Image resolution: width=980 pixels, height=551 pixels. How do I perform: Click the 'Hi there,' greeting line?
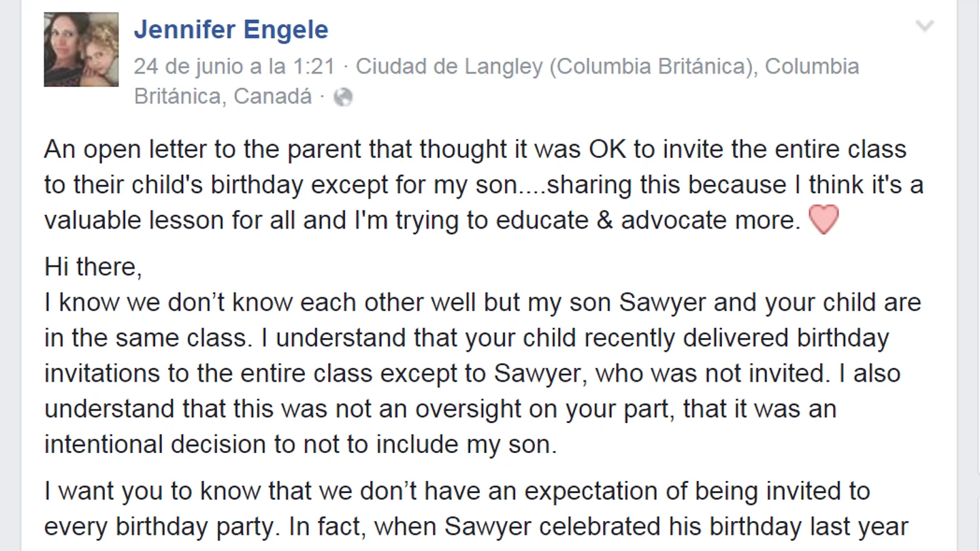pos(93,267)
